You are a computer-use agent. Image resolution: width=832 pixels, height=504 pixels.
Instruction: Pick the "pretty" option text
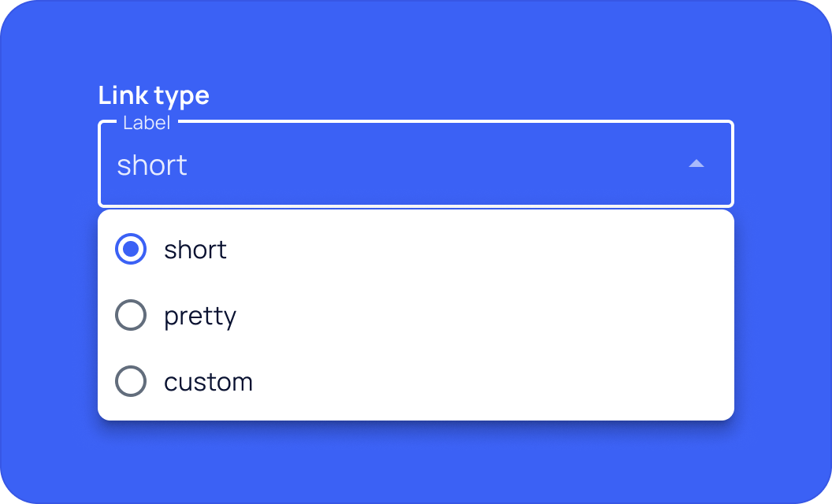click(x=200, y=317)
